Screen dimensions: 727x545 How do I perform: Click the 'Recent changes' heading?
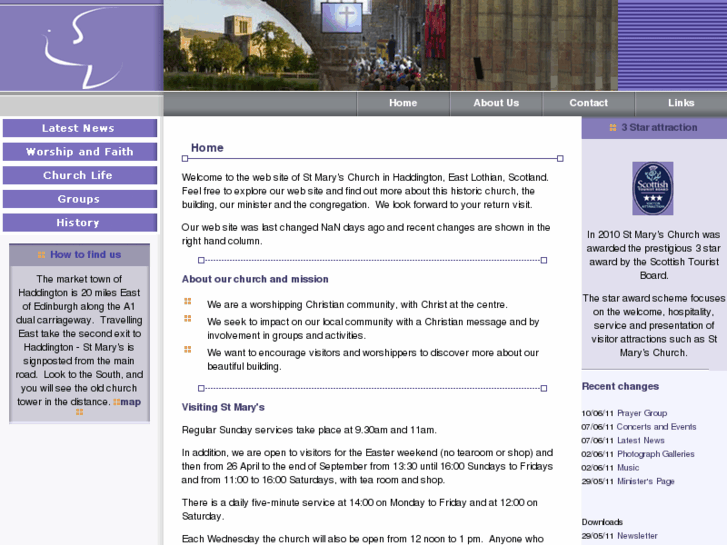tap(620, 386)
